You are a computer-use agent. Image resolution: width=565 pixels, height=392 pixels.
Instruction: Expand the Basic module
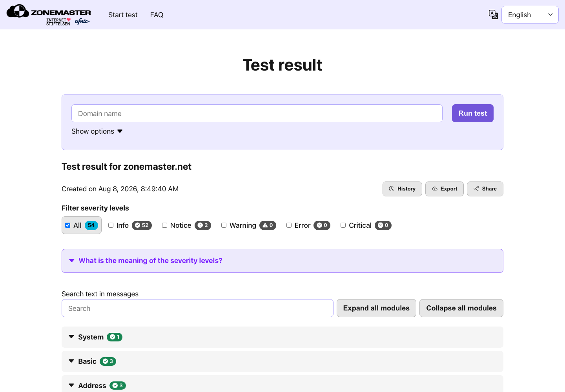282,361
